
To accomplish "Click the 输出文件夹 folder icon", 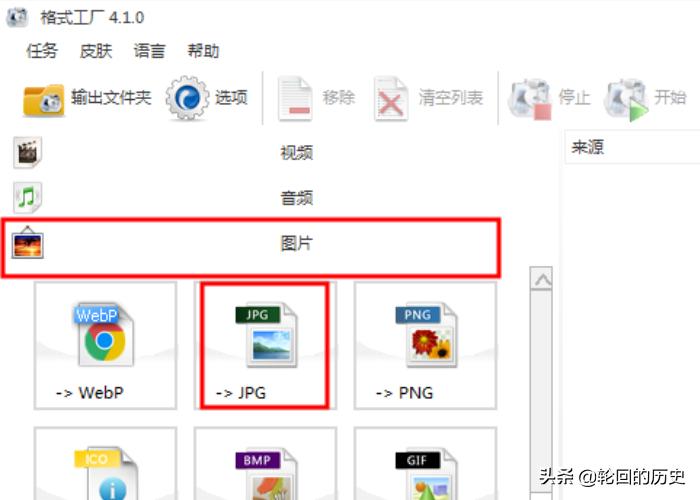I will coord(43,99).
